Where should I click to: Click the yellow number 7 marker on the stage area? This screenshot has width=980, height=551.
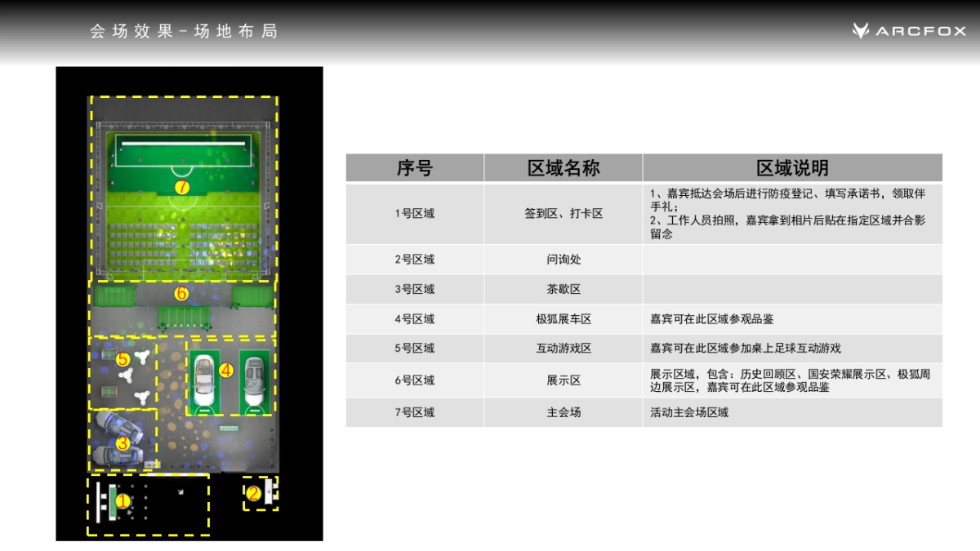pos(181,186)
